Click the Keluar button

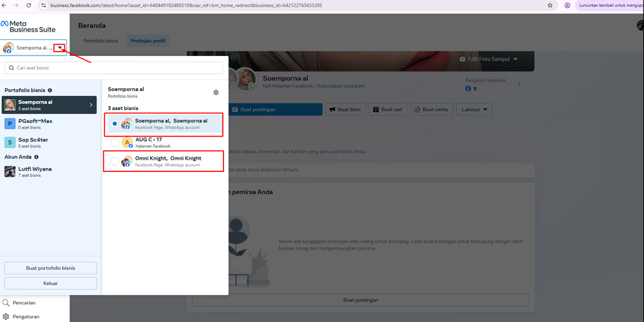point(51,283)
